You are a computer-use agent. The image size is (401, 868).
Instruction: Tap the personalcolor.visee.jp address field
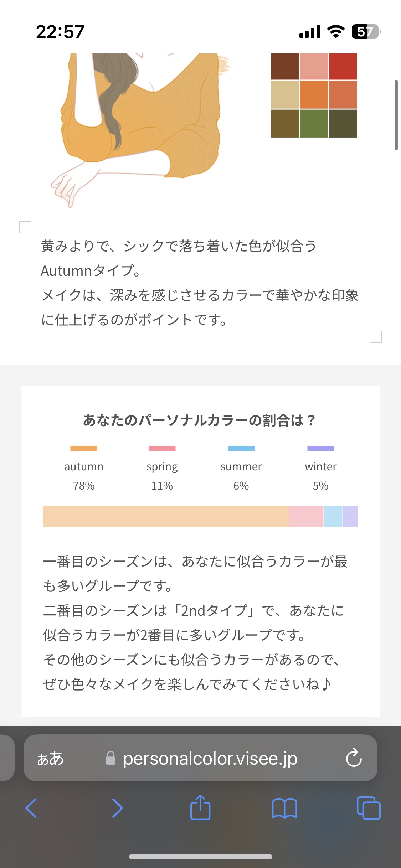210,758
